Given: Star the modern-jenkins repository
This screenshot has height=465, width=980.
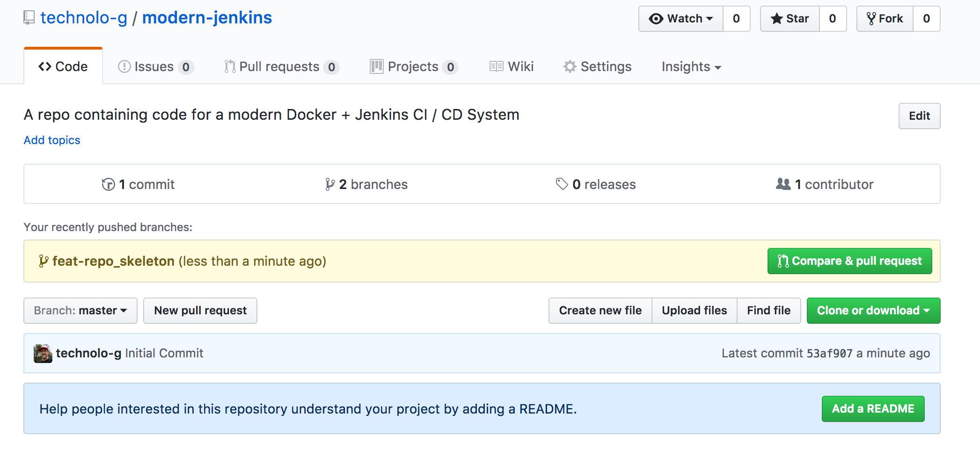Looking at the screenshot, I should pos(790,19).
